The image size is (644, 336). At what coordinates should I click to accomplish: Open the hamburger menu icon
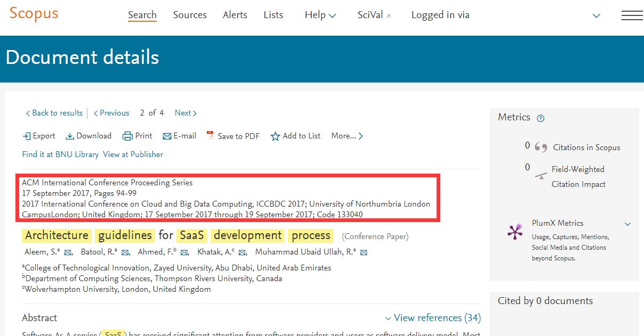632,15
